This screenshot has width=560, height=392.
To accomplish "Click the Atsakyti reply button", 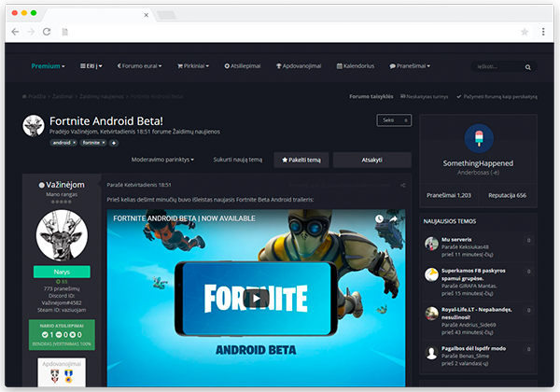I will pos(371,160).
